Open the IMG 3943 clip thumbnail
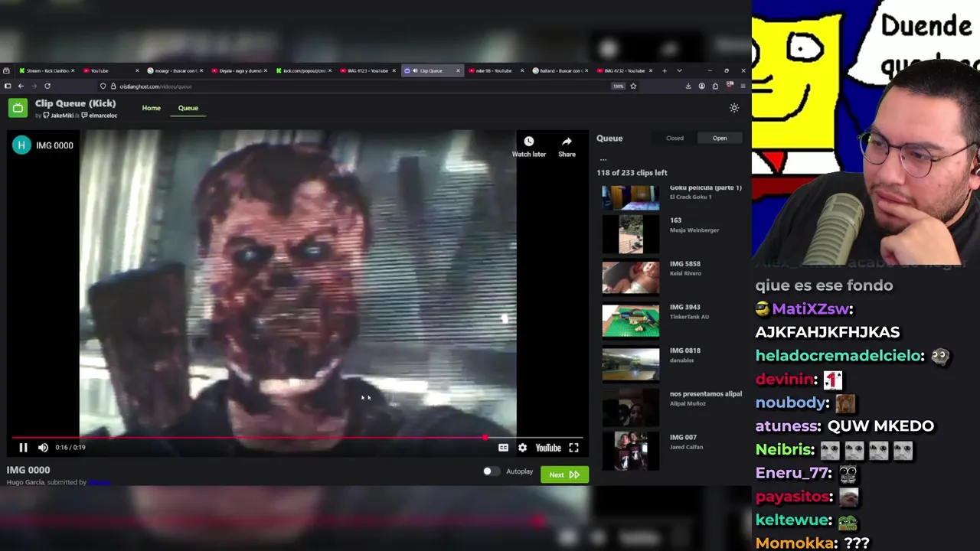This screenshot has width=980, height=551. (x=630, y=321)
